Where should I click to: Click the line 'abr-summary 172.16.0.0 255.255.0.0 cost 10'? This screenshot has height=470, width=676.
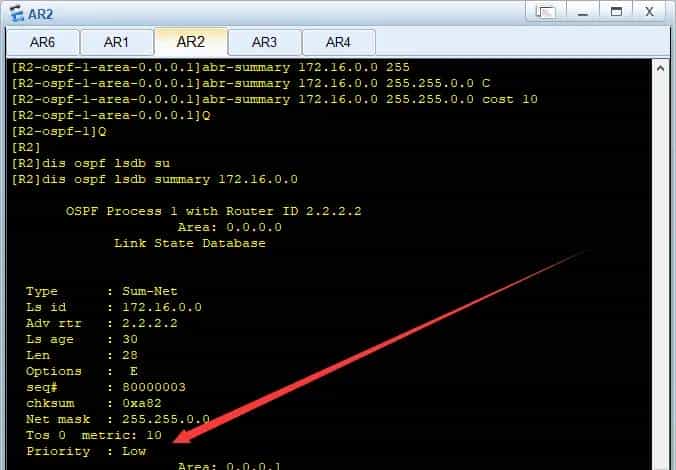[x=275, y=99]
